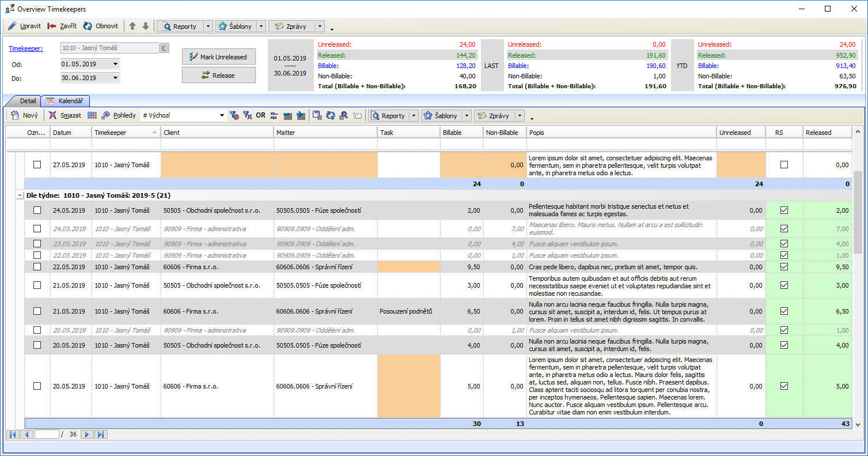Open Šablony in the main window toolbar

(236, 27)
